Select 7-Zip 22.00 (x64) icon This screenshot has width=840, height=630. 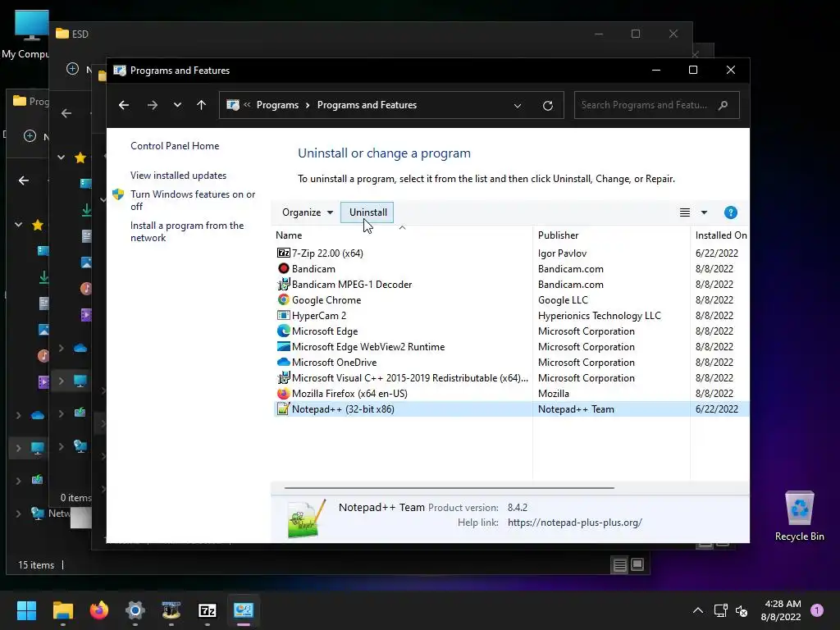click(283, 253)
